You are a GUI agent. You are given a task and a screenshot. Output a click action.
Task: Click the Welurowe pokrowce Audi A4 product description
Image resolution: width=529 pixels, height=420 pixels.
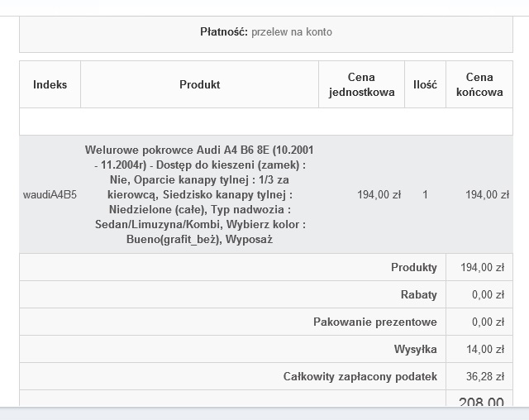(199, 195)
